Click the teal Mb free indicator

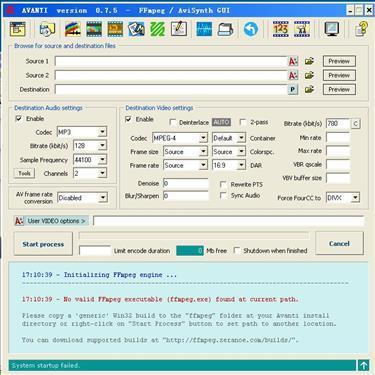coord(190,251)
